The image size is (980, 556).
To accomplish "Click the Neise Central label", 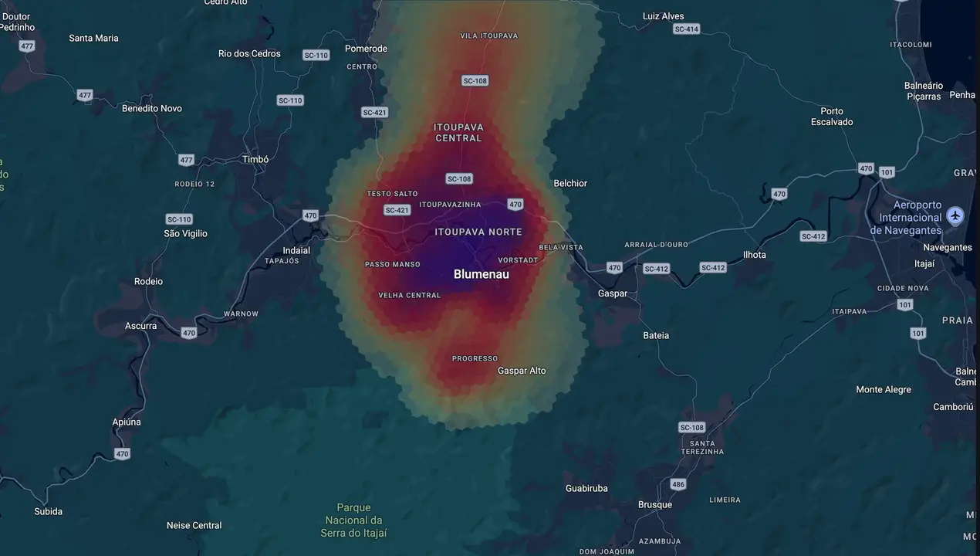I will (x=194, y=525).
